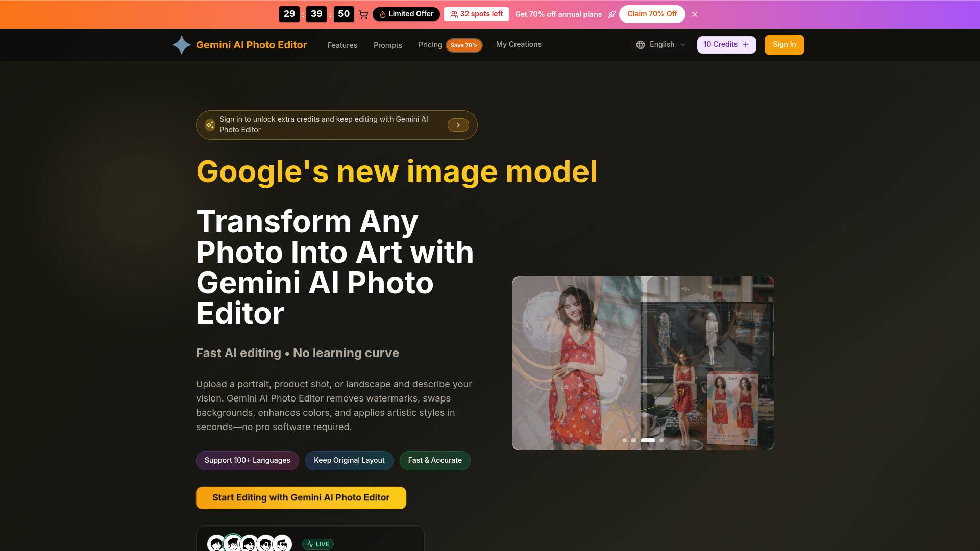Screen dimensions: 980x551
Task: Claim the 70% off offer
Action: (652, 14)
